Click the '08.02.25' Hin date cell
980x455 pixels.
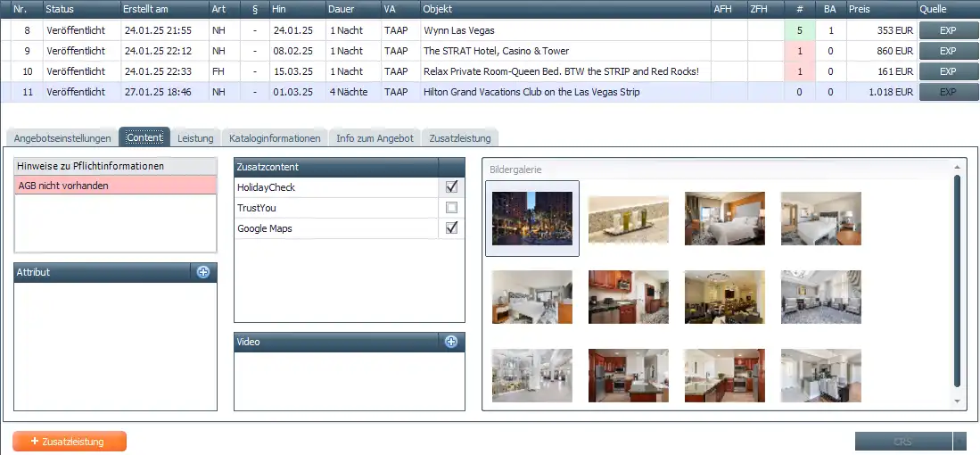[x=297, y=51]
